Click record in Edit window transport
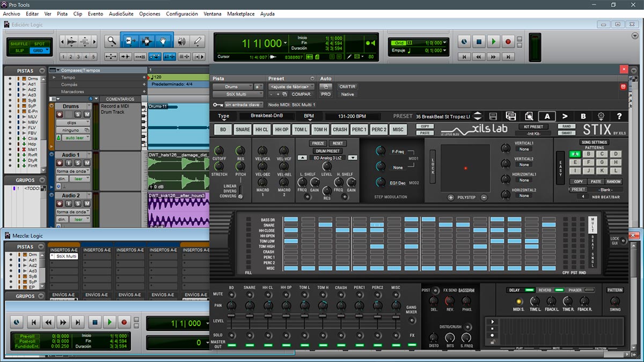The image size is (644, 362). pos(508,41)
